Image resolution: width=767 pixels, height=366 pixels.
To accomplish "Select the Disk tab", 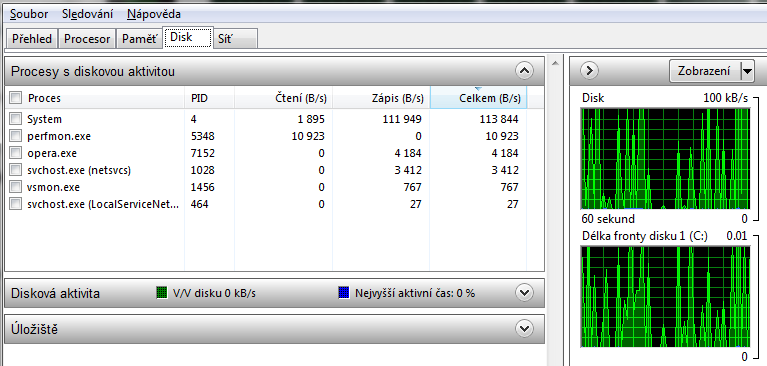I will coord(189,37).
